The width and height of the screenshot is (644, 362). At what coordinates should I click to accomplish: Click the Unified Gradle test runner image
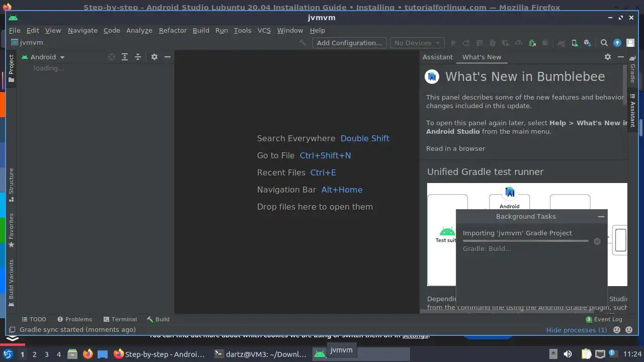coord(527,234)
